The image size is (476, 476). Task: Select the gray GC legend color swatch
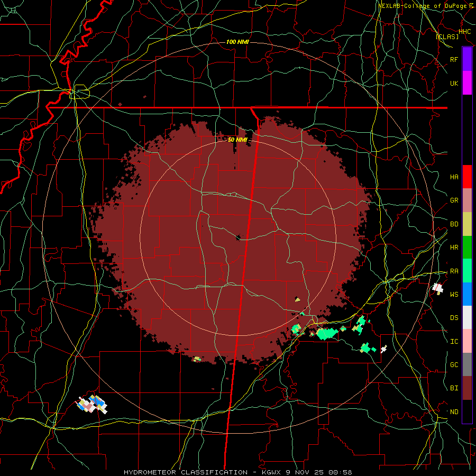(x=467, y=364)
